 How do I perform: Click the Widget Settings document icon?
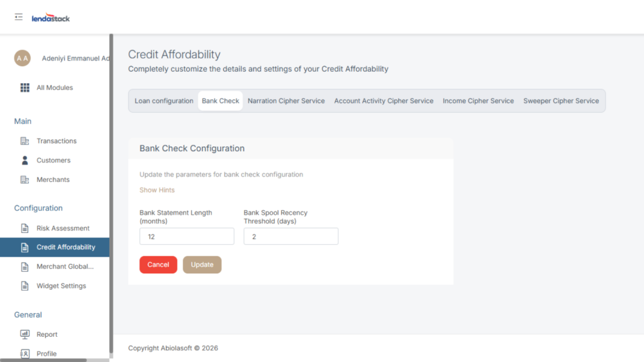25,286
